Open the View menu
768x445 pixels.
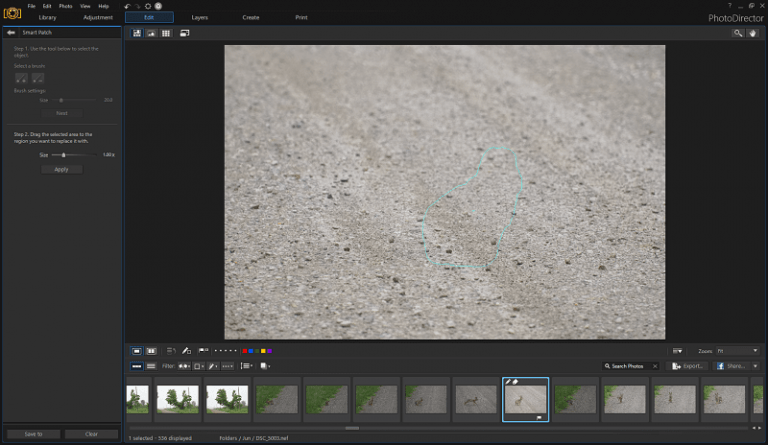(85, 6)
